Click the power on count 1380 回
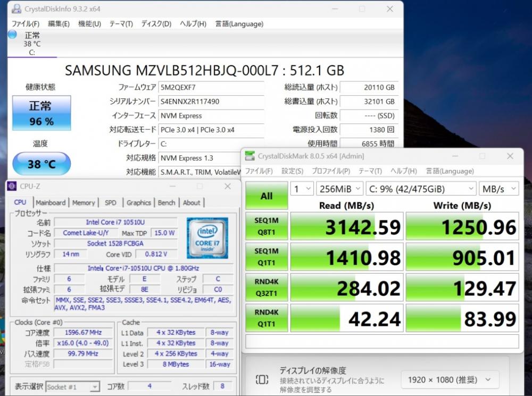 (x=369, y=130)
